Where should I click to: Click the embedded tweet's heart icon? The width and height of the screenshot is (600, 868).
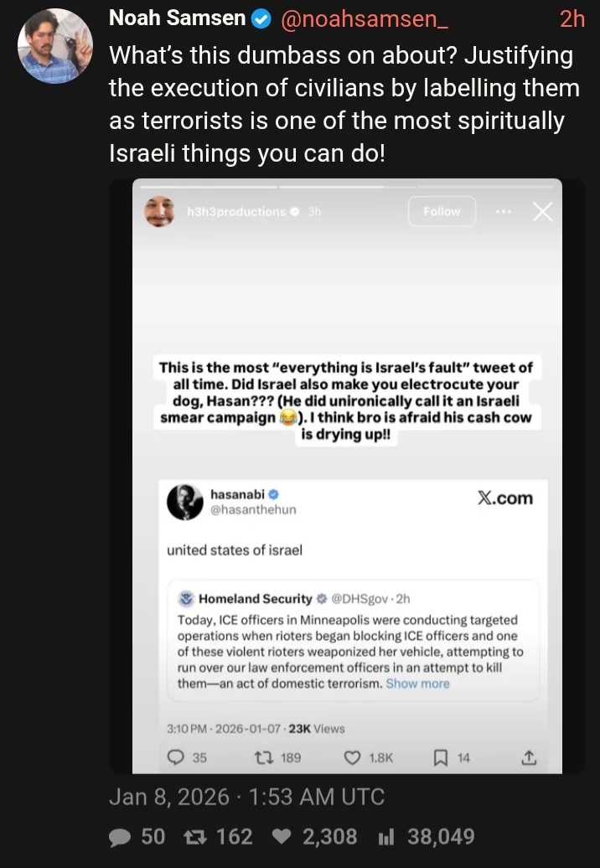coord(353,757)
